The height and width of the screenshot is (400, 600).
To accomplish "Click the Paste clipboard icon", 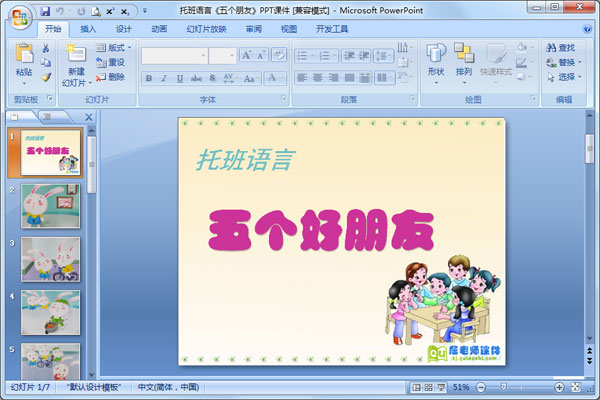I will tap(24, 53).
